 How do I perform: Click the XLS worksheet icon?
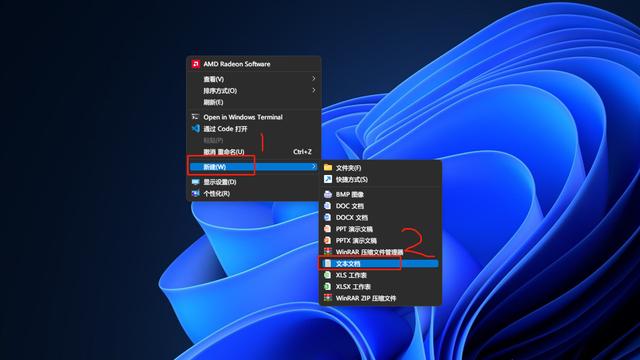pyautogui.click(x=327, y=275)
